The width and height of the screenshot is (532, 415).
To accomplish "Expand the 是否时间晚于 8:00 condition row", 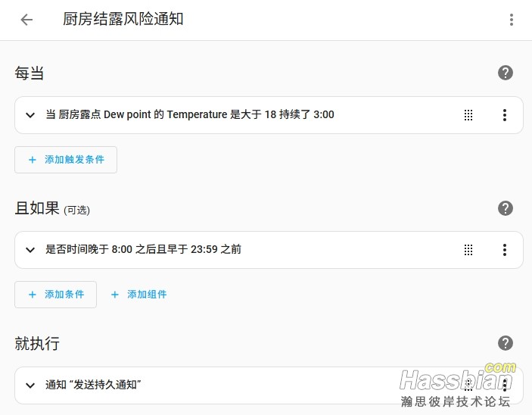I will click(30, 250).
